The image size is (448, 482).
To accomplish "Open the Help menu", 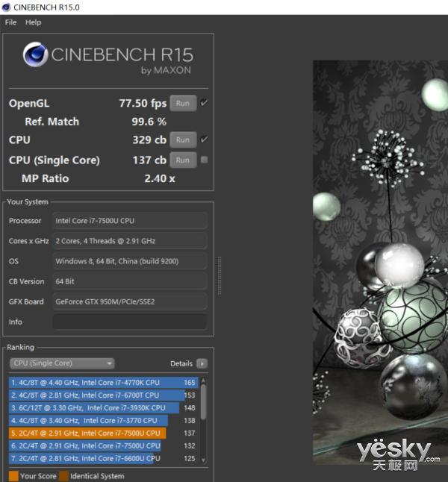I will (33, 22).
